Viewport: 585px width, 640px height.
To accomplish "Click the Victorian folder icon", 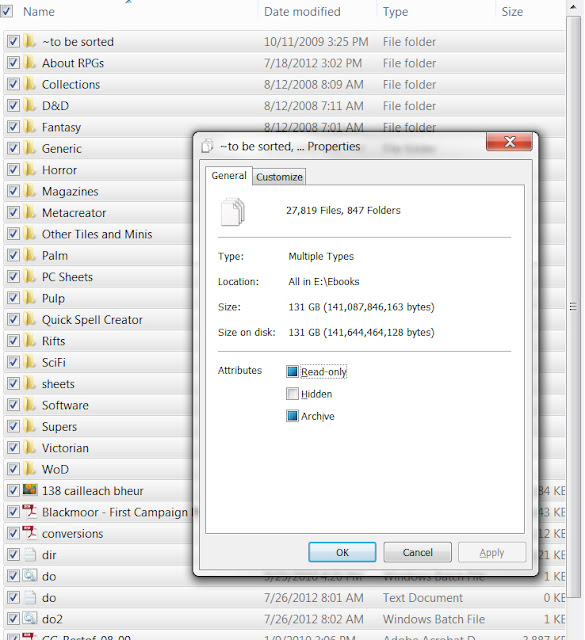I will click(x=29, y=447).
